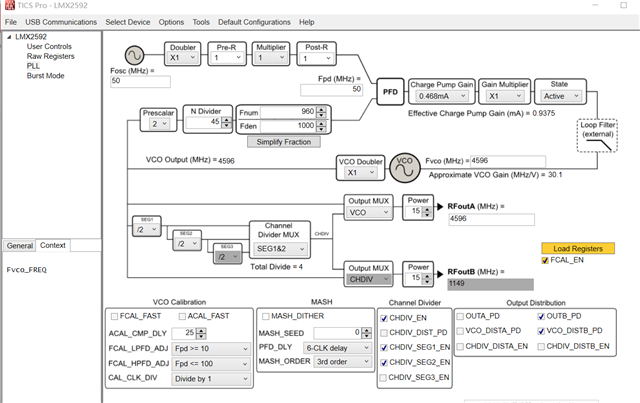Open the FCAL_HPFD_ADJ dropdown
This screenshot has width=640, height=403.
click(211, 364)
